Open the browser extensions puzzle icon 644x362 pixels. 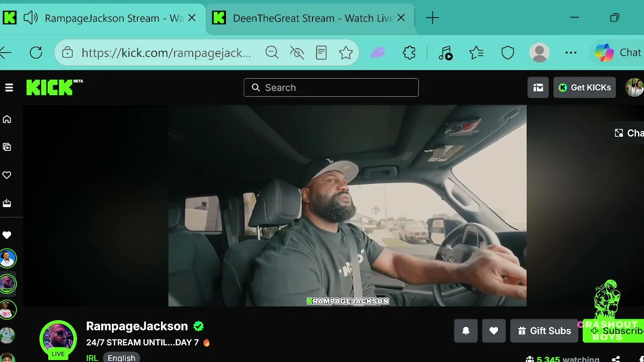click(410, 52)
